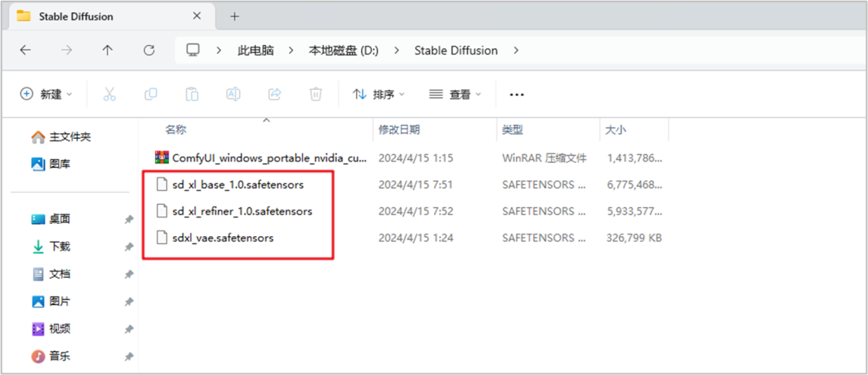Open 音乐 in the sidebar

[x=51, y=356]
